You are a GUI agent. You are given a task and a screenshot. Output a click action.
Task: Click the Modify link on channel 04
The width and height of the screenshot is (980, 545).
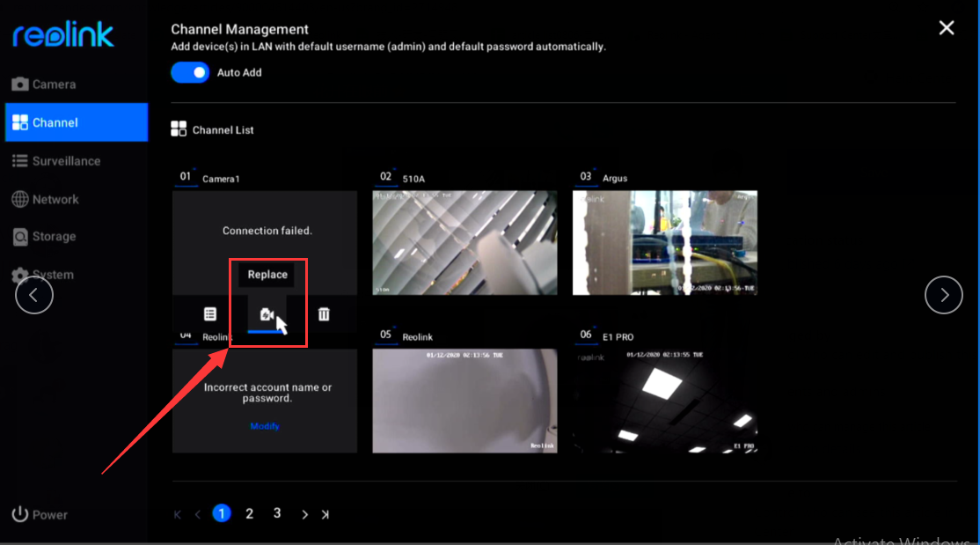point(265,426)
